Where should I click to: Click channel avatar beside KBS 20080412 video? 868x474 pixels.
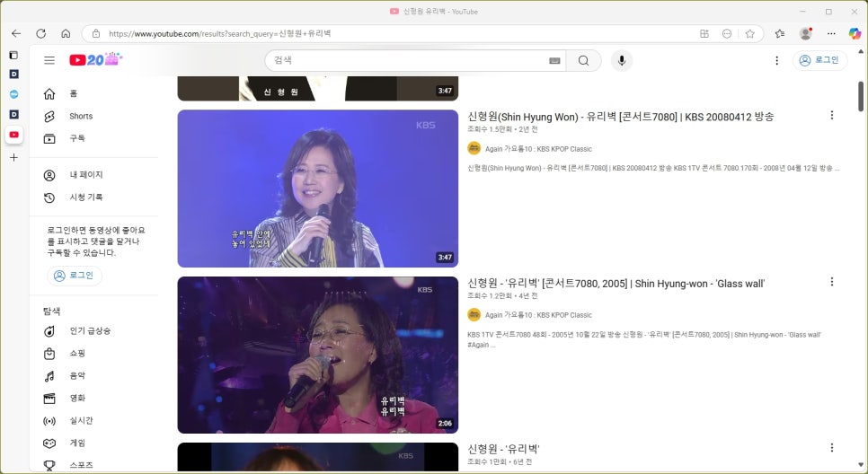(474, 148)
